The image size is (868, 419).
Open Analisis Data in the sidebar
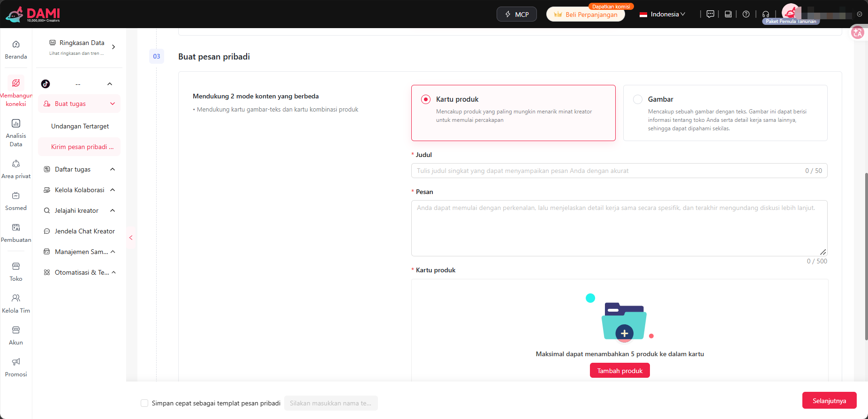tap(16, 134)
